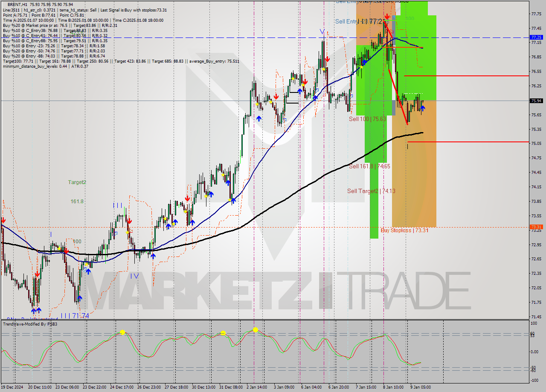The height and width of the screenshot is (392, 546).
Task: Click the '30 Dec 13:00' time label
Action: tap(203, 387)
